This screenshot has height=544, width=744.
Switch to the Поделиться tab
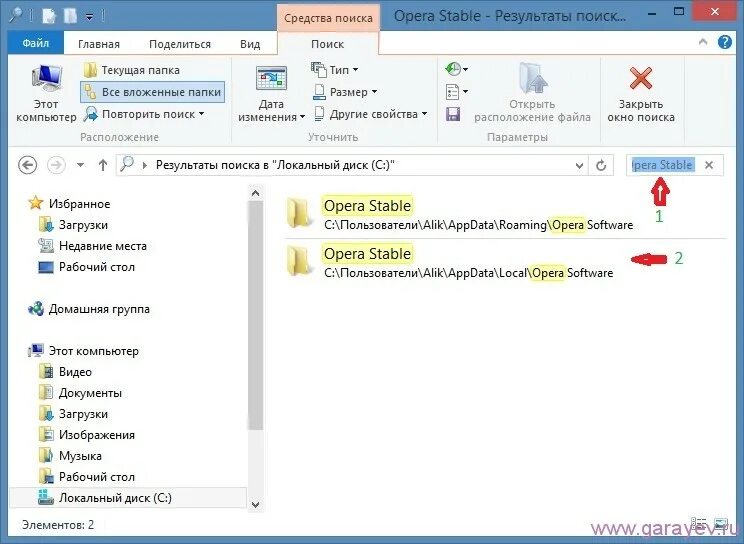point(180,44)
